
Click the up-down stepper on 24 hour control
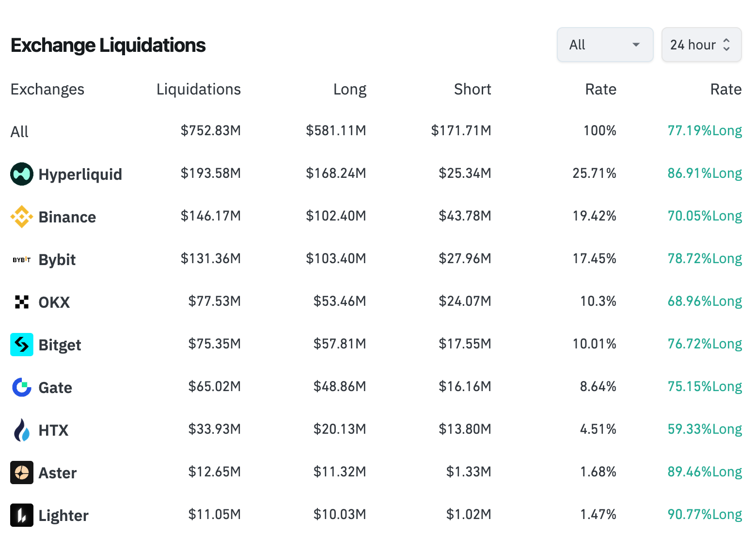(726, 44)
